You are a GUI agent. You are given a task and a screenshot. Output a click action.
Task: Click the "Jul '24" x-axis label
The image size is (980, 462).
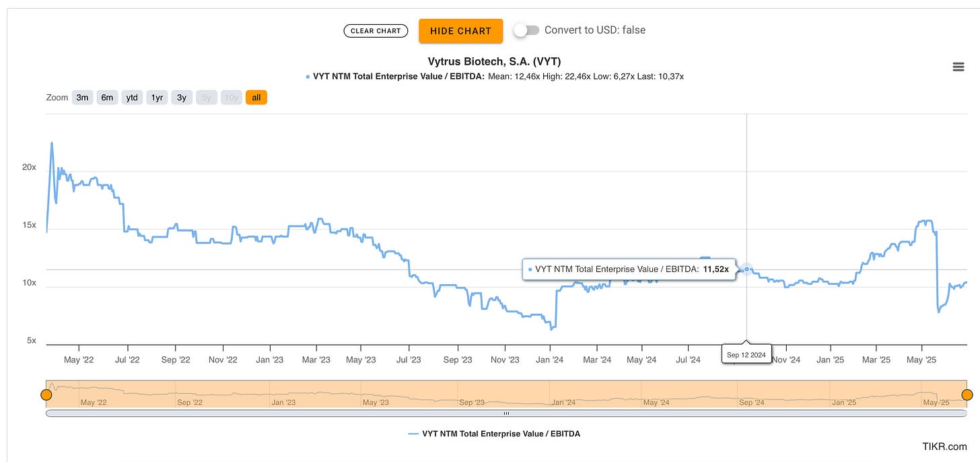click(x=688, y=360)
